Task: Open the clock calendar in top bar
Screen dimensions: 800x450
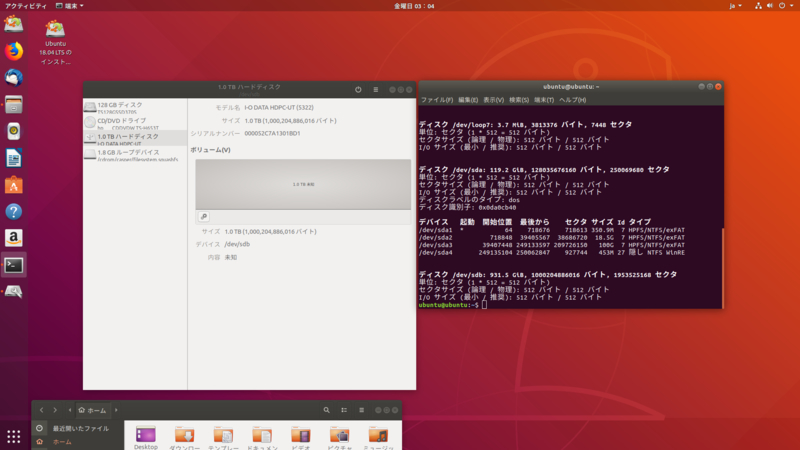Action: point(414,6)
